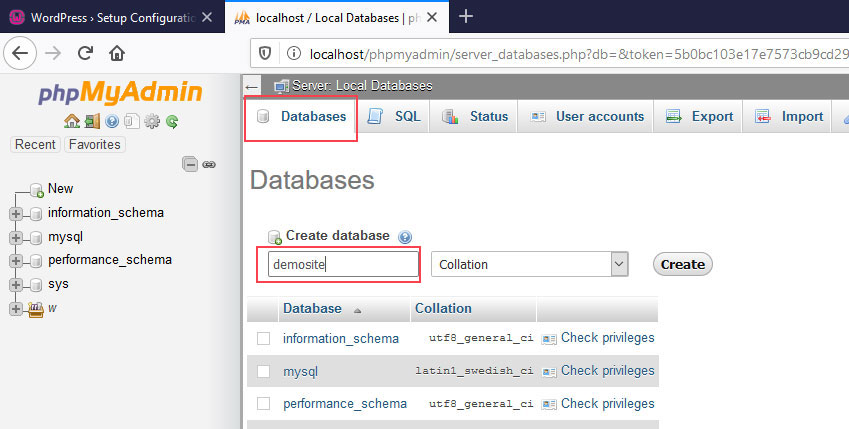
Task: Open the Collation dropdown
Action: click(530, 264)
